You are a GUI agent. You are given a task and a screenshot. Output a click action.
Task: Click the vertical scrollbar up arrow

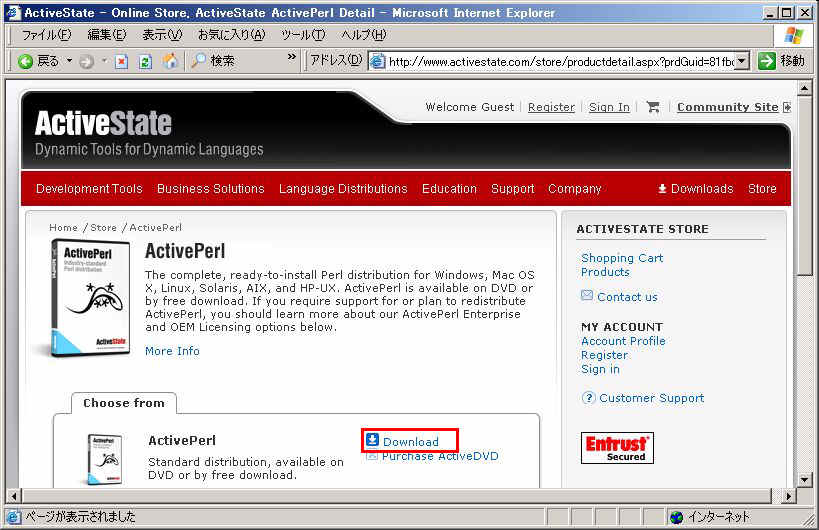click(804, 88)
